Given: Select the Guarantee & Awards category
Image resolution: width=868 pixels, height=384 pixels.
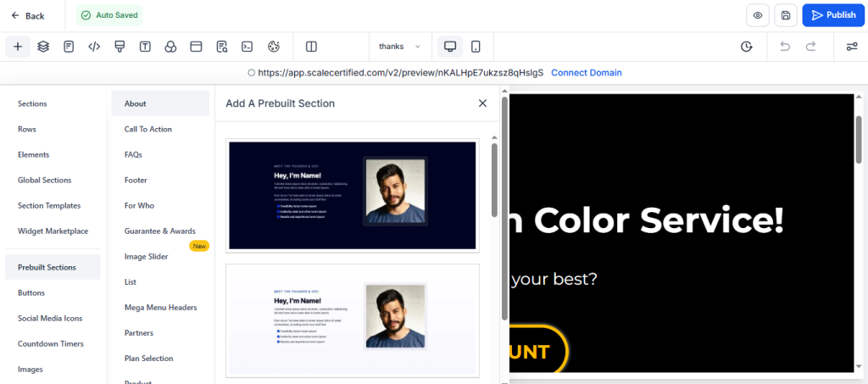Looking at the screenshot, I should coord(159,231).
